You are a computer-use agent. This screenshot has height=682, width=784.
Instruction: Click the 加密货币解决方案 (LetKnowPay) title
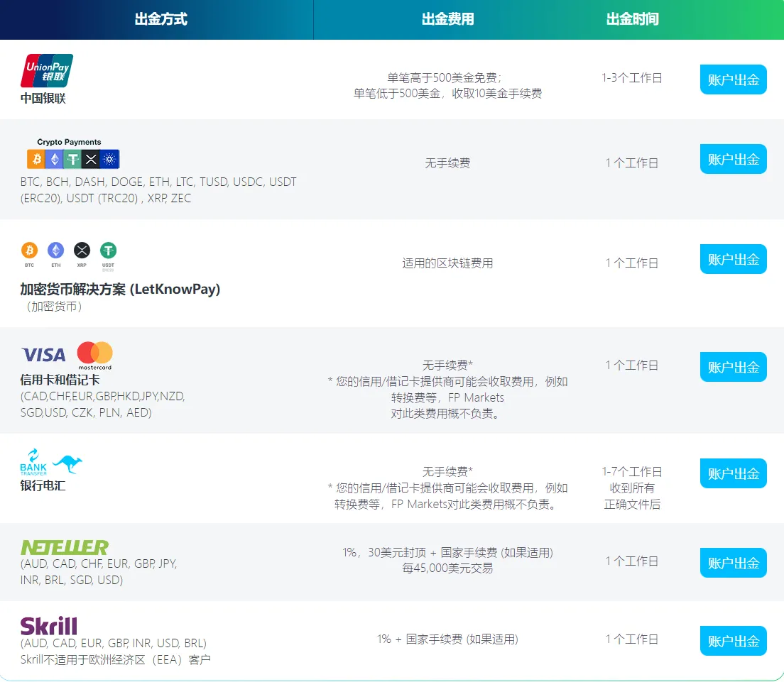[120, 289]
